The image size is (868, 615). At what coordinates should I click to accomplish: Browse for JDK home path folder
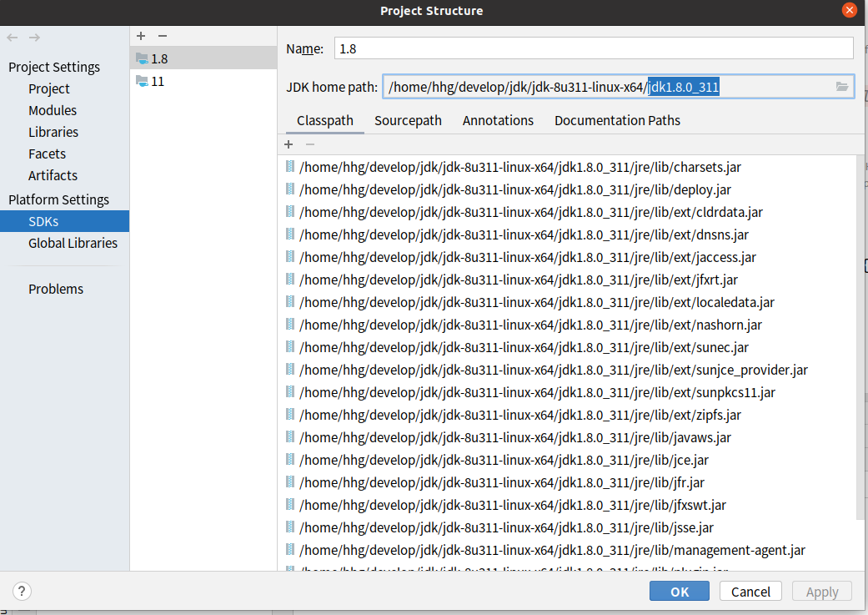tap(842, 87)
